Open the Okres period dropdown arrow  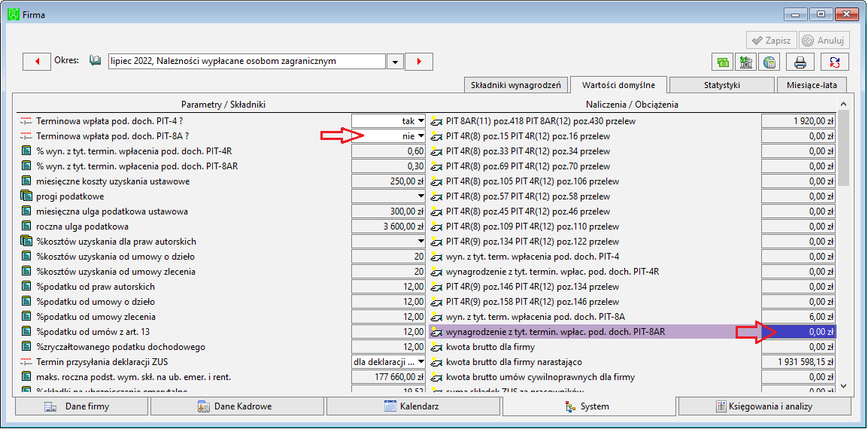click(394, 62)
